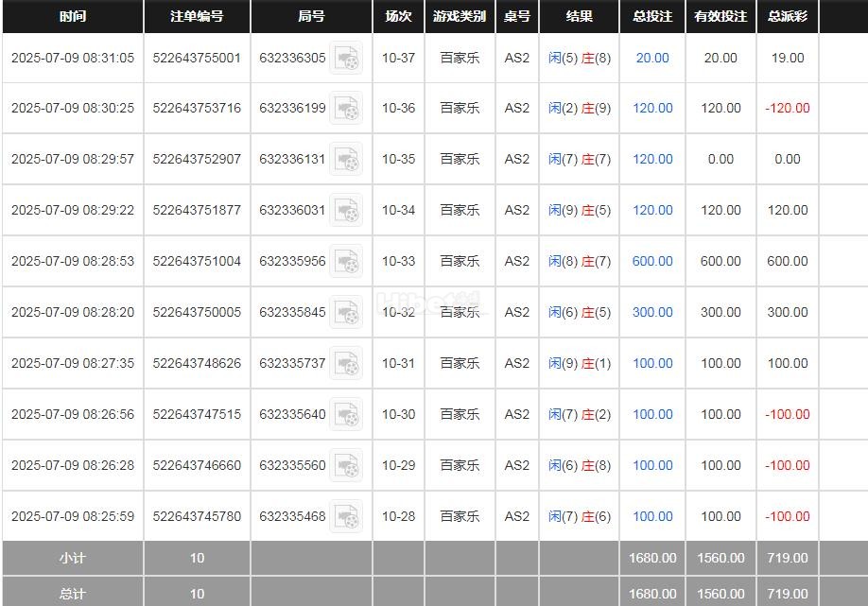Open replay icon for round 632335737

(x=346, y=364)
